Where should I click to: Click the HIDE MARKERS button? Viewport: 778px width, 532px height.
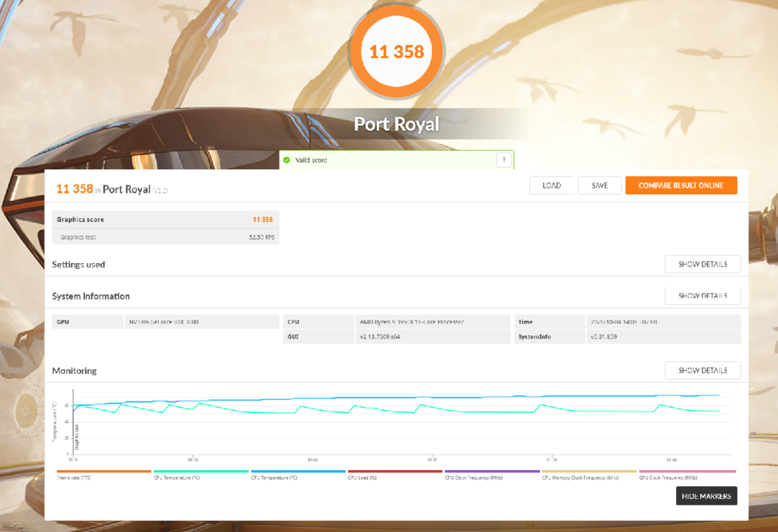pyautogui.click(x=706, y=496)
